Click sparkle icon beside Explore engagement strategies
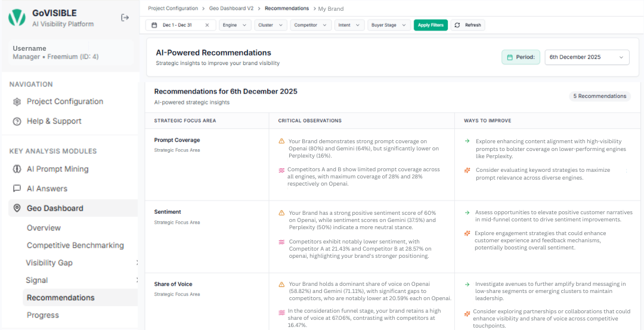 (467, 233)
